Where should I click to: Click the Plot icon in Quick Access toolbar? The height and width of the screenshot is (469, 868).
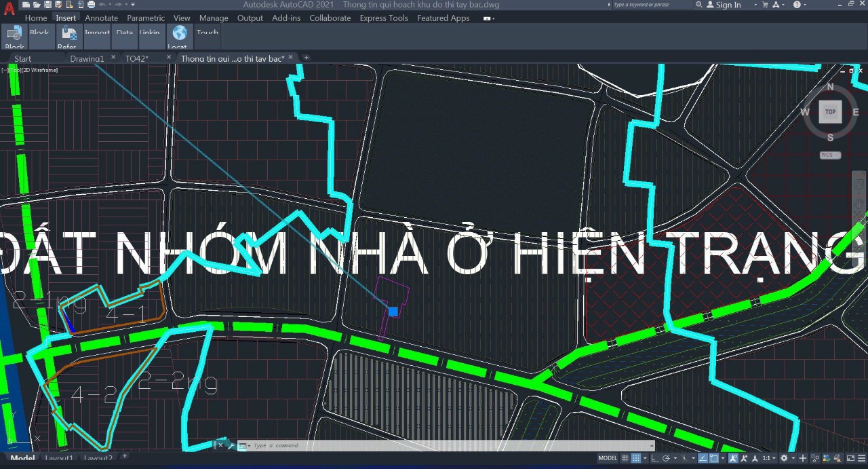92,5
